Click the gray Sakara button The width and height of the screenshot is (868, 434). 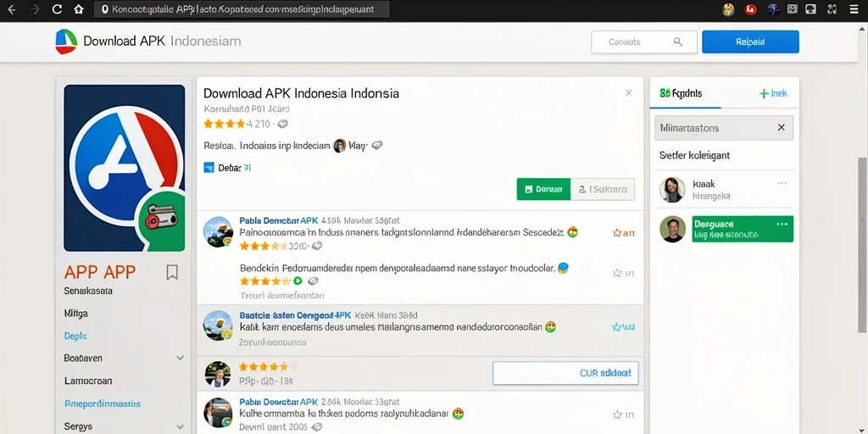[x=603, y=189]
